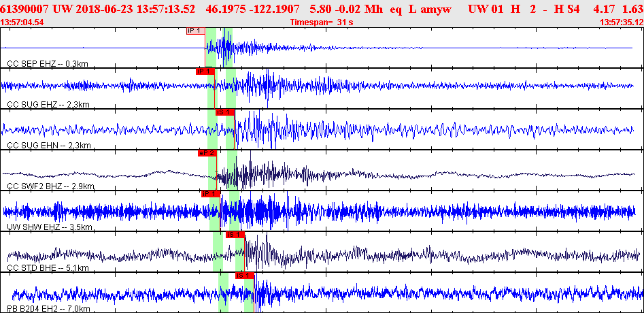644x313 pixels.
Task: Select the iS 1 pick flag on PB B204 EH2
Action: tap(245, 275)
